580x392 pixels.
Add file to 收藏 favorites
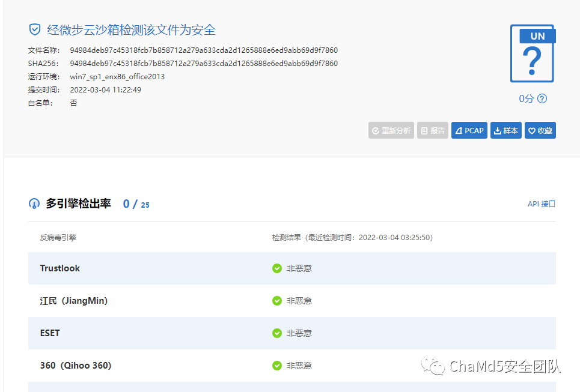[x=540, y=130]
